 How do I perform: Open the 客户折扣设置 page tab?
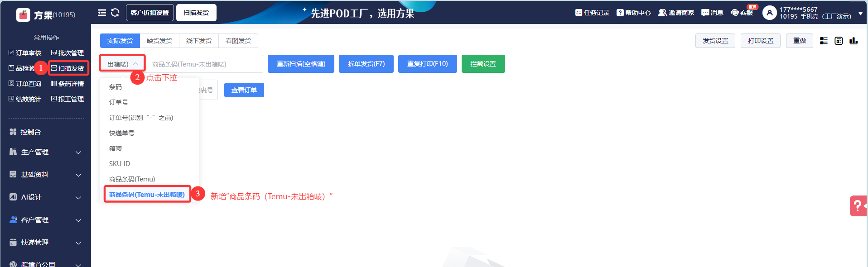tap(149, 13)
